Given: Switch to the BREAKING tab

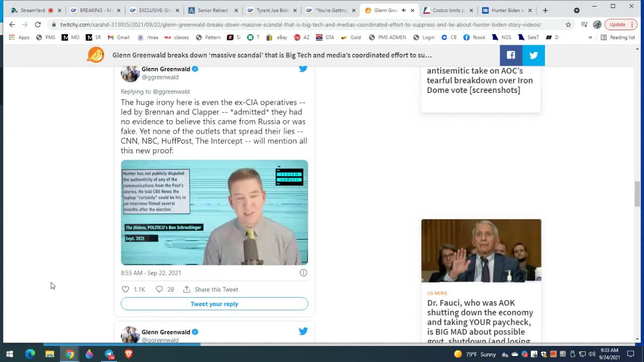Looking at the screenshot, I should click(94, 10).
